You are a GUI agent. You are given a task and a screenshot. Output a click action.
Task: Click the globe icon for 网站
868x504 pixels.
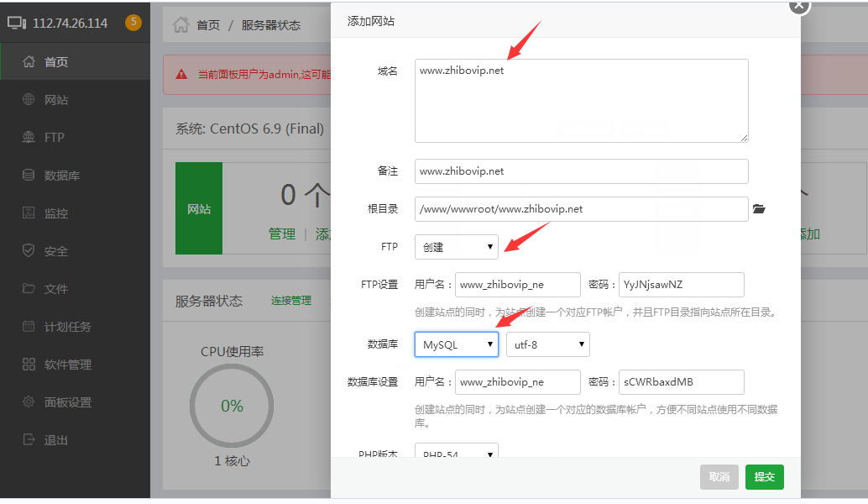coord(29,100)
